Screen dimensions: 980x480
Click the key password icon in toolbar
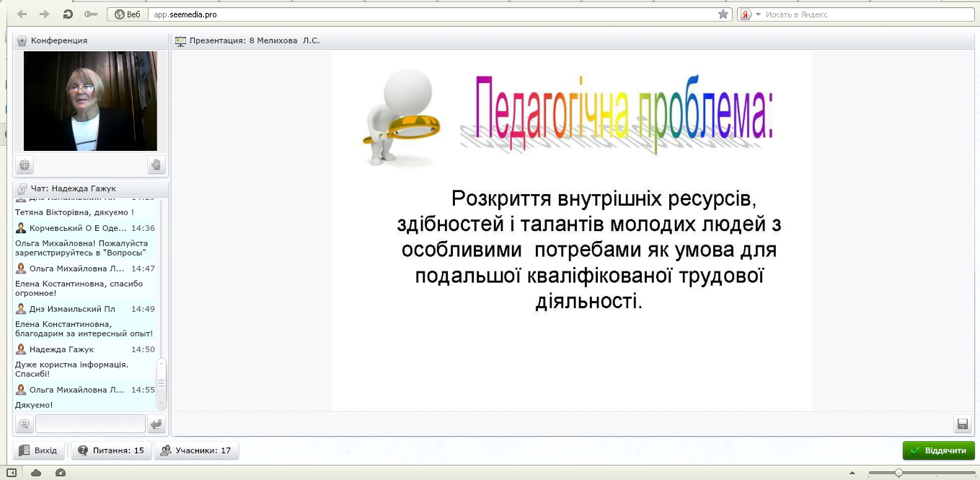click(x=90, y=14)
